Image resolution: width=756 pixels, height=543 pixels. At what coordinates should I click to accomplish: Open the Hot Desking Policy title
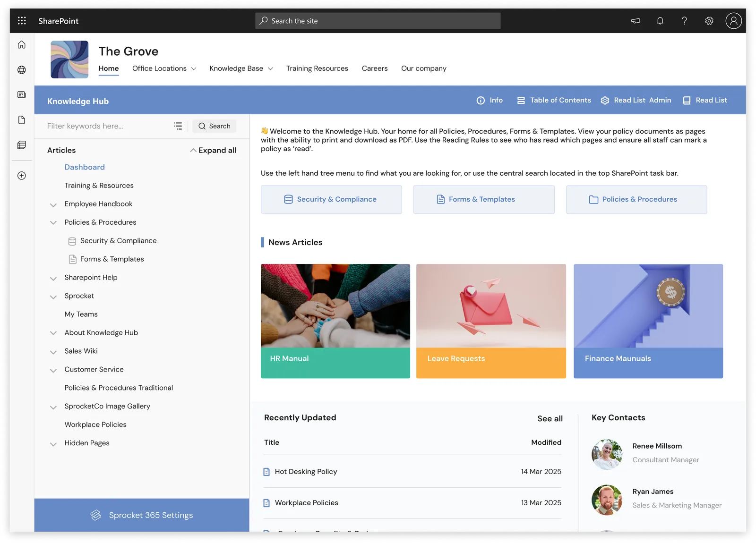[x=306, y=472]
